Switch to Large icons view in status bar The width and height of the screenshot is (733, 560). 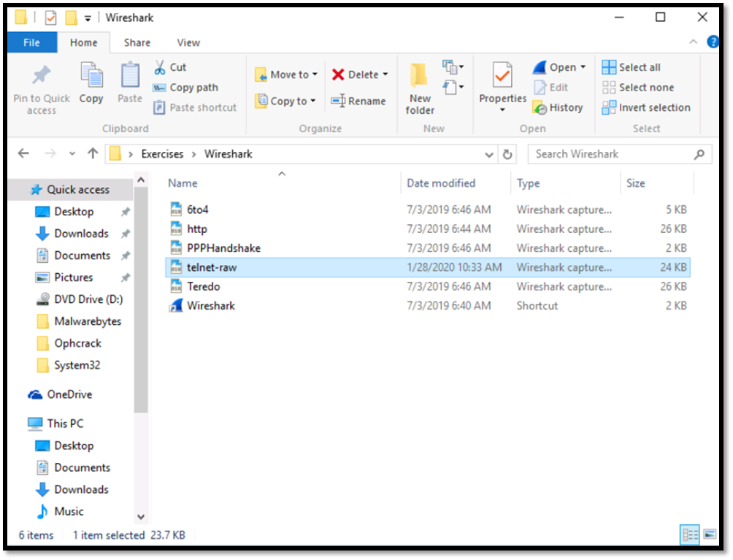coord(710,534)
